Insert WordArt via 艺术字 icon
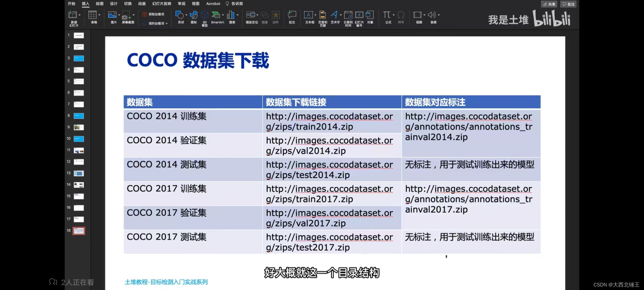Viewport: 644px width, 290px height. (335, 17)
